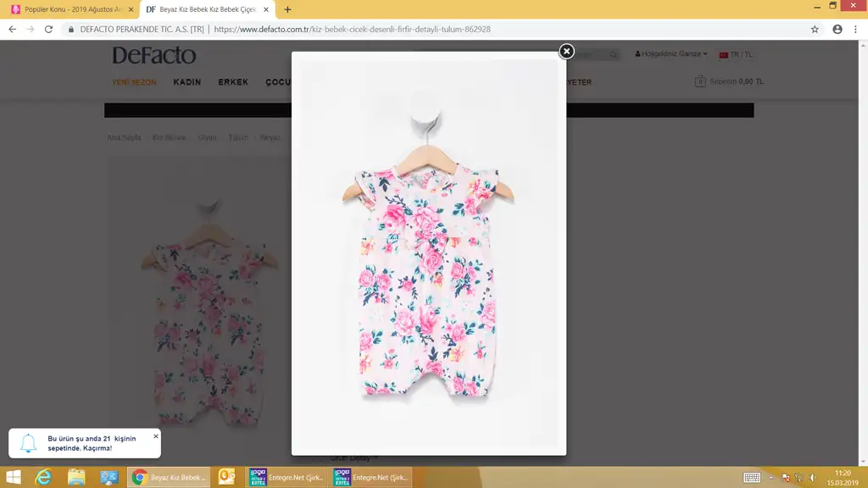Viewport: 868px width, 488px height.
Task: Open a new browser tab
Action: tap(287, 9)
